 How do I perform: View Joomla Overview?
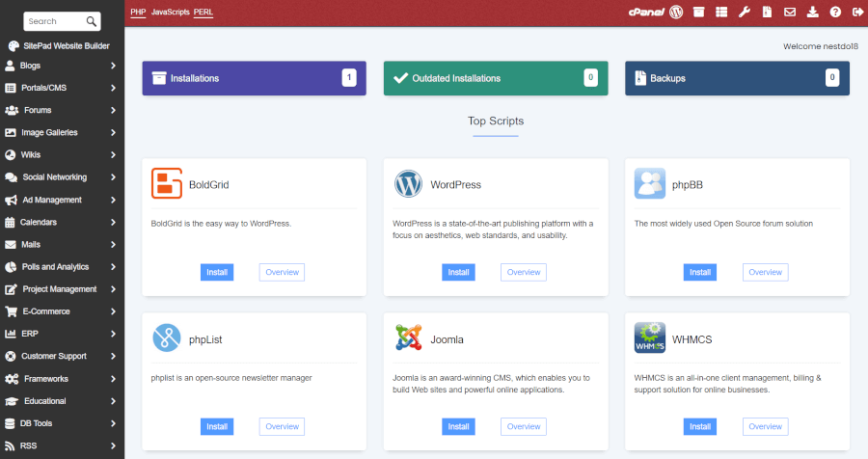pyautogui.click(x=523, y=426)
